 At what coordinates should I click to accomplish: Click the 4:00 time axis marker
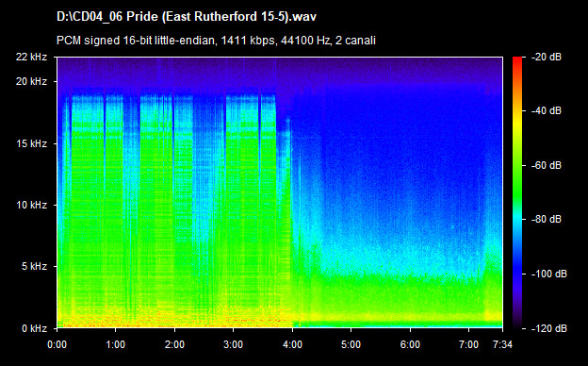[292, 344]
